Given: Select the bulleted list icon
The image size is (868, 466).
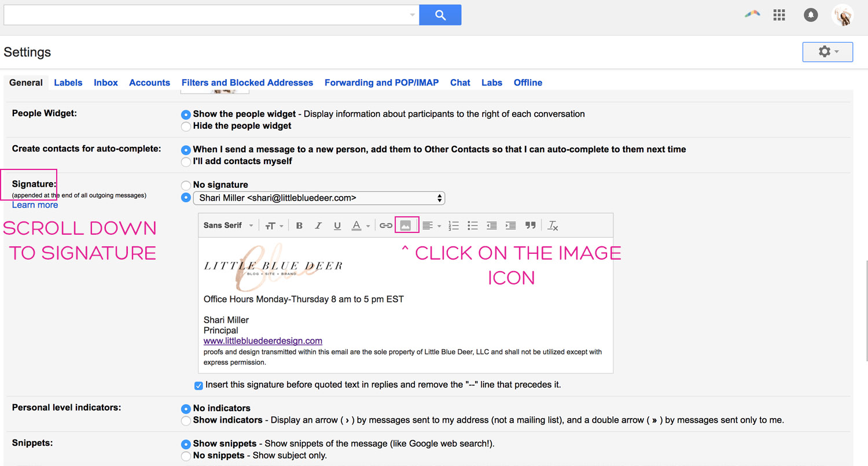Looking at the screenshot, I should point(472,225).
